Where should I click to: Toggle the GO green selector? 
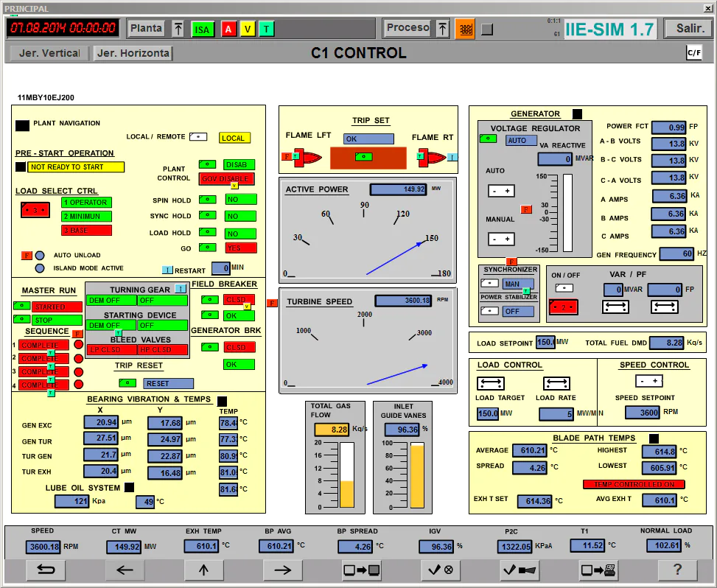[x=208, y=248]
